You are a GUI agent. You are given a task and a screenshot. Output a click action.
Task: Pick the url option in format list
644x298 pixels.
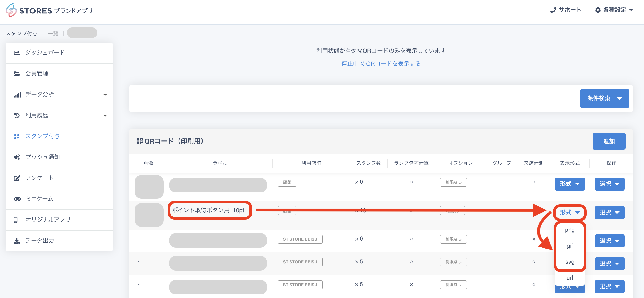tap(569, 278)
